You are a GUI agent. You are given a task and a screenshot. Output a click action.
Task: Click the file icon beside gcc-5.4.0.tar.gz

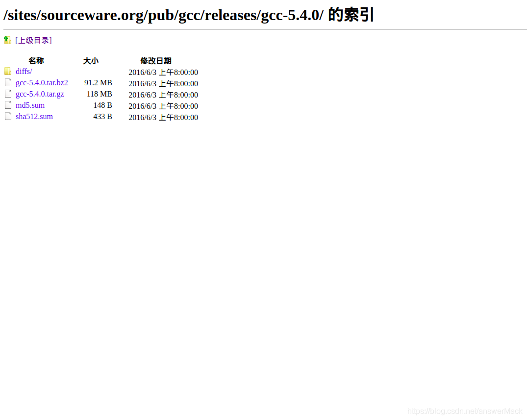8,94
